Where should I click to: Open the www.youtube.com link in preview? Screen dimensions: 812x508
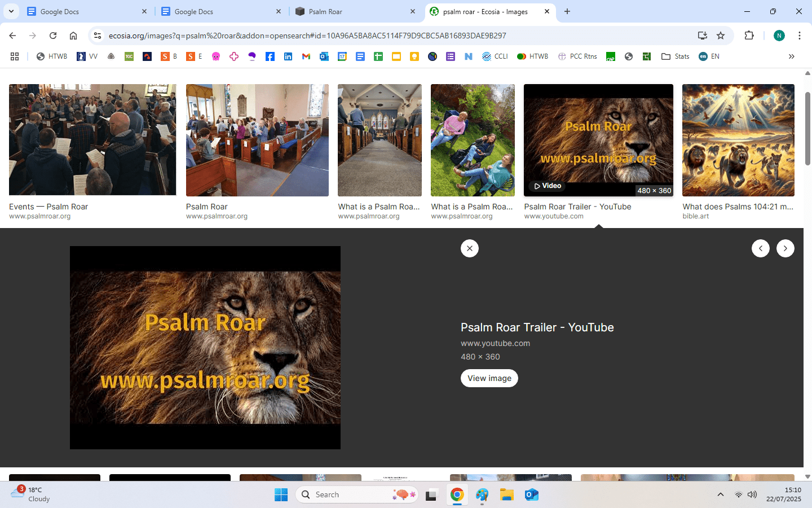coord(495,343)
